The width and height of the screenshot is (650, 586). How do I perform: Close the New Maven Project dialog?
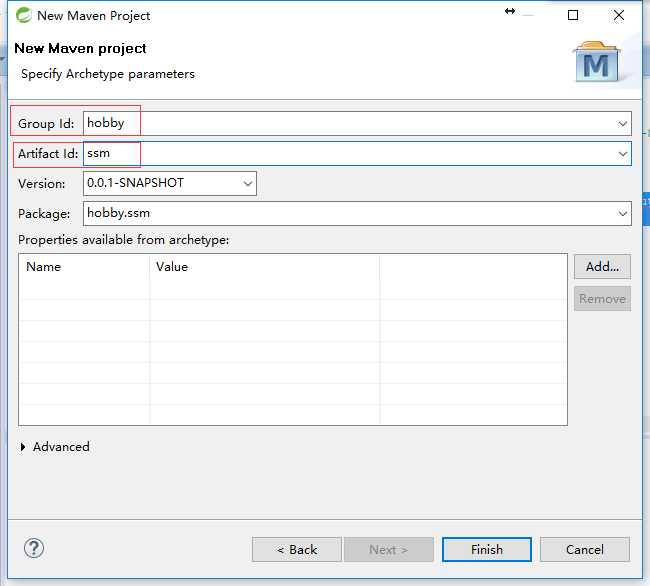point(618,15)
